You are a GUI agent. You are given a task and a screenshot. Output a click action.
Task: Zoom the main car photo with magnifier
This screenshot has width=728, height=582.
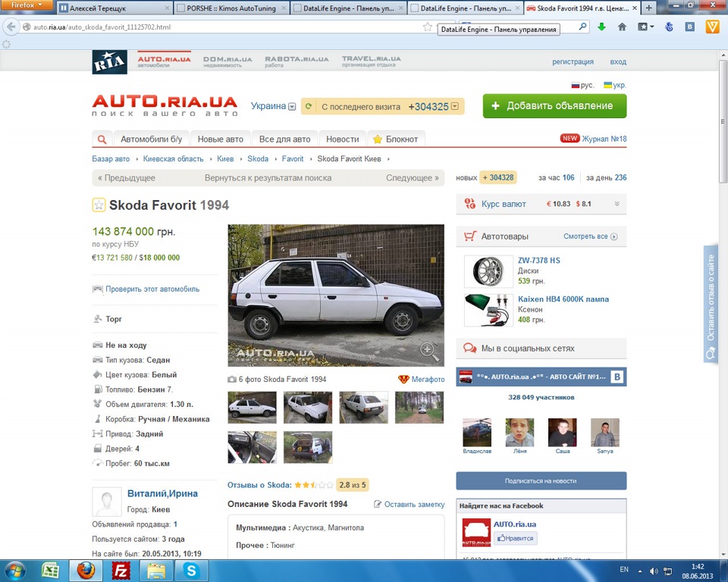click(429, 352)
